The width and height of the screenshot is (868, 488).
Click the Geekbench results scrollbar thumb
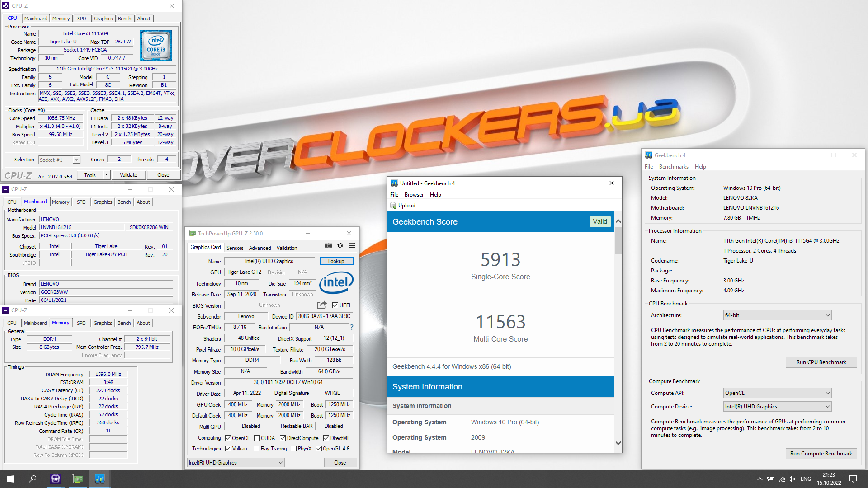point(618,240)
